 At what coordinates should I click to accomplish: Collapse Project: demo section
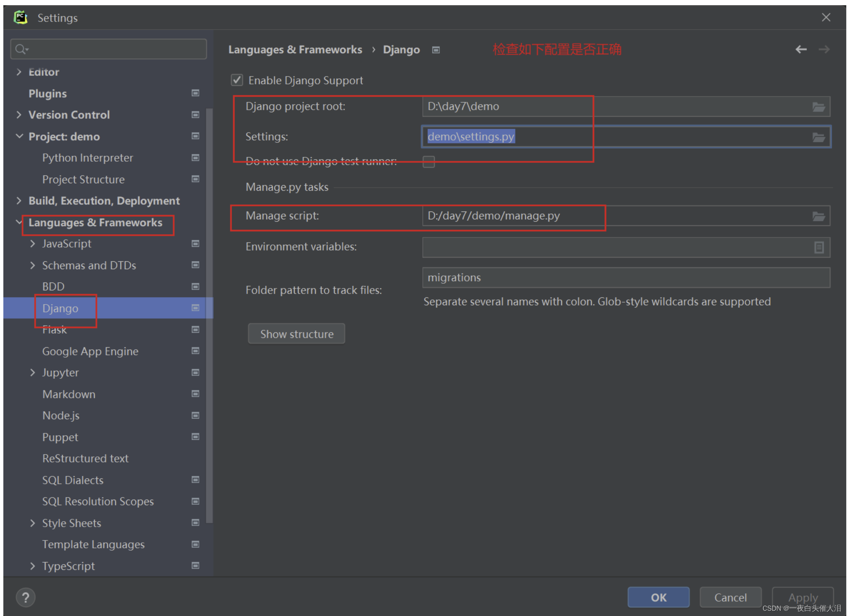pyautogui.click(x=19, y=136)
